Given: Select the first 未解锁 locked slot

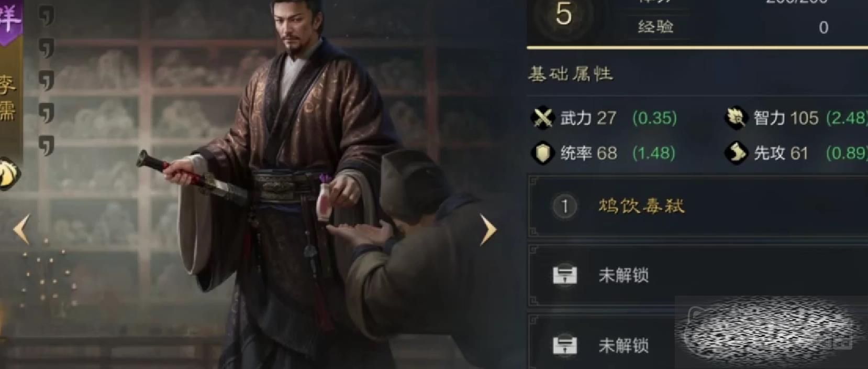Looking at the screenshot, I should (x=697, y=275).
